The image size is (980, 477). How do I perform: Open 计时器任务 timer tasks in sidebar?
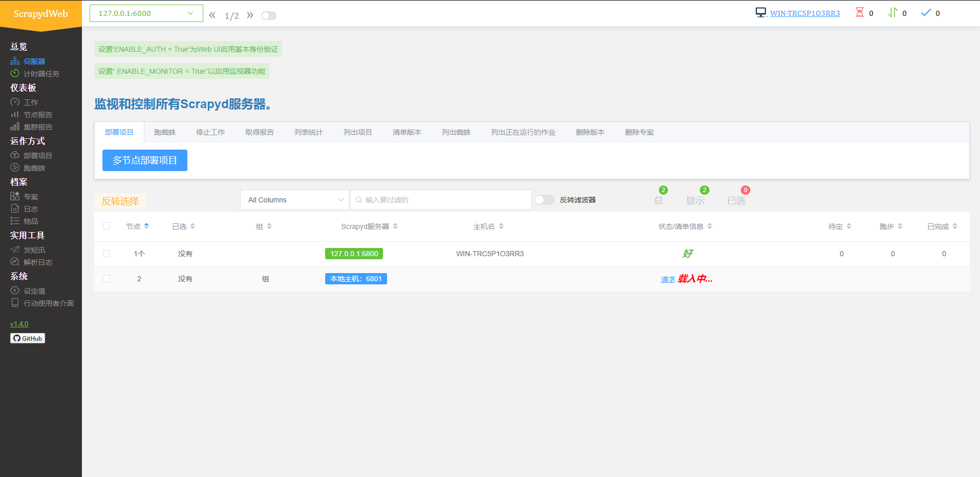(35, 74)
